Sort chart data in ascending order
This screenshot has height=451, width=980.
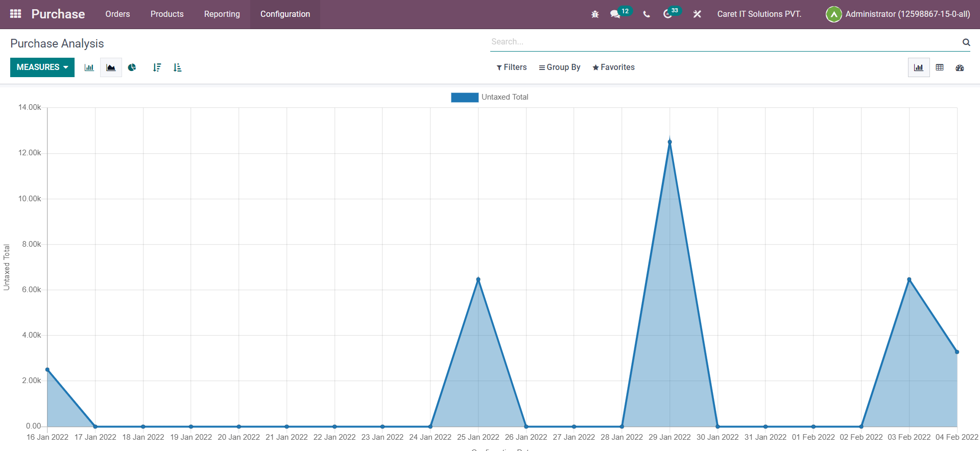[177, 67]
